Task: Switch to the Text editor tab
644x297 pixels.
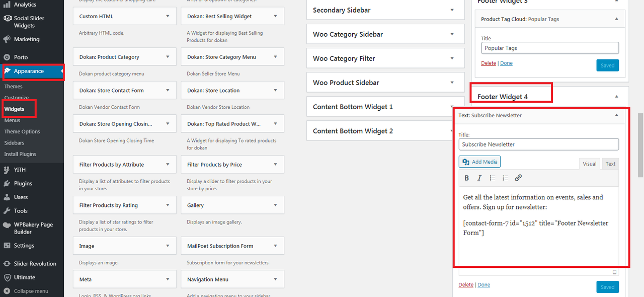Action: point(610,164)
